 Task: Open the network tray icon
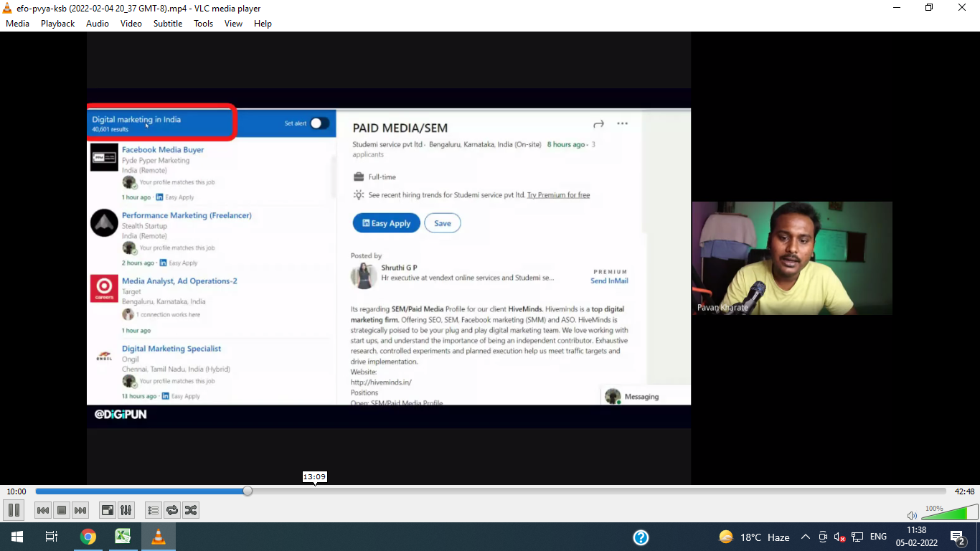coord(857,537)
